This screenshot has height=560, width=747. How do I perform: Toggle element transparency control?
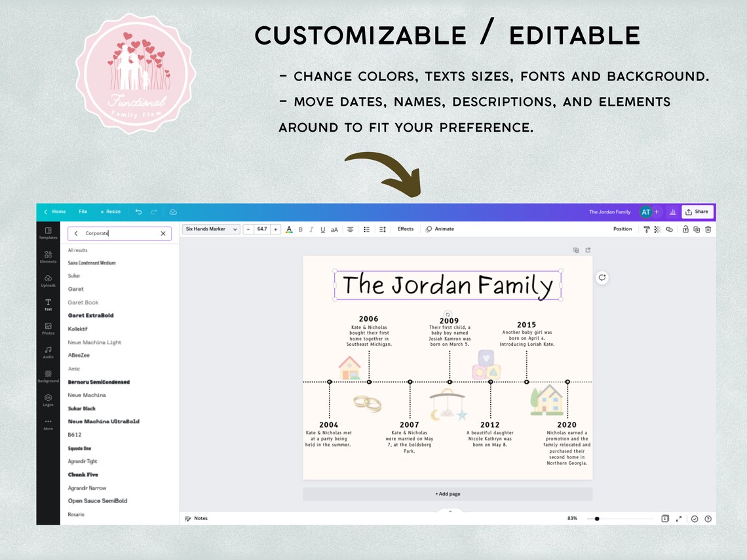pos(657,229)
